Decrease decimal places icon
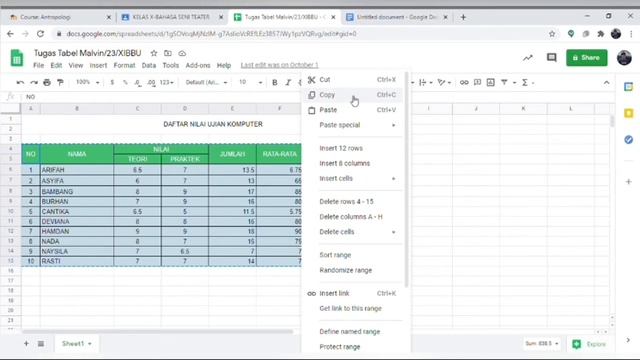 [138, 82]
